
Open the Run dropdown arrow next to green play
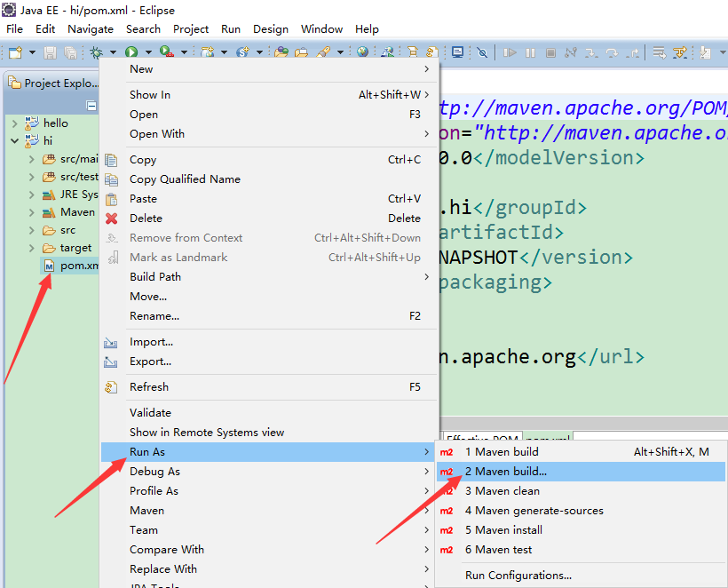click(148, 52)
